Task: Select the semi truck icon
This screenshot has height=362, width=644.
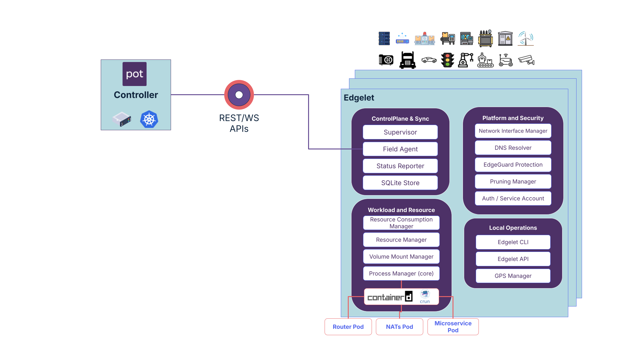Action: [x=408, y=60]
